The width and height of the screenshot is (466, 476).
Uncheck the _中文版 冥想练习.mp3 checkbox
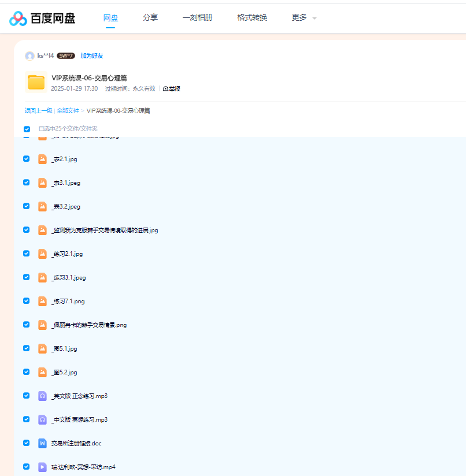(27, 419)
